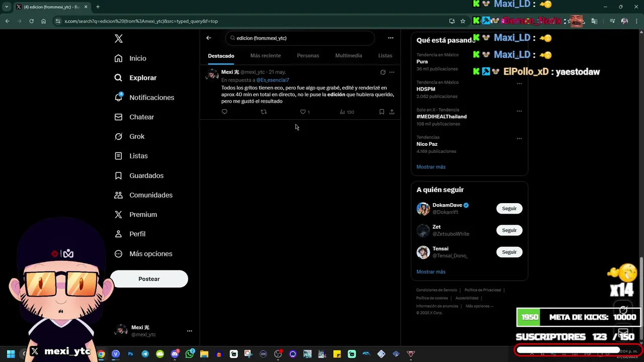Click the back arrow beside the search box
Screen dimensions: 644x362
[x=209, y=38]
